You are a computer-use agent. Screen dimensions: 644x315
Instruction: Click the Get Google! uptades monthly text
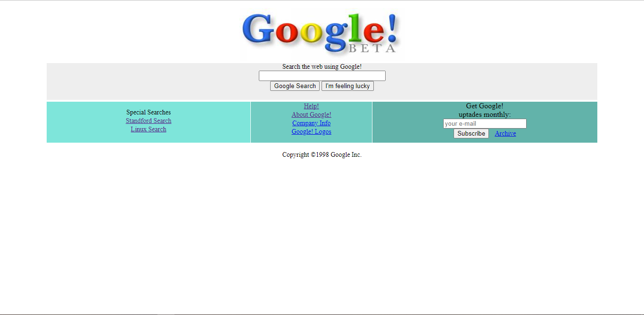pyautogui.click(x=485, y=110)
